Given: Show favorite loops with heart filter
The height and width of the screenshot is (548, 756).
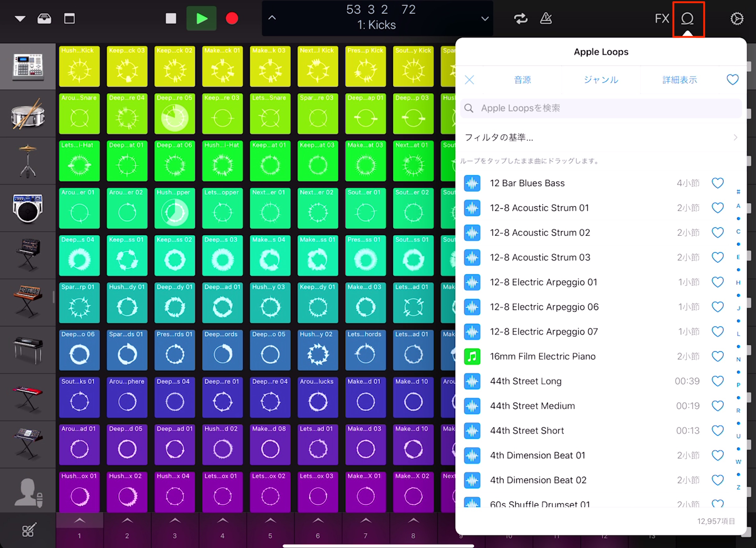Looking at the screenshot, I should pos(732,80).
